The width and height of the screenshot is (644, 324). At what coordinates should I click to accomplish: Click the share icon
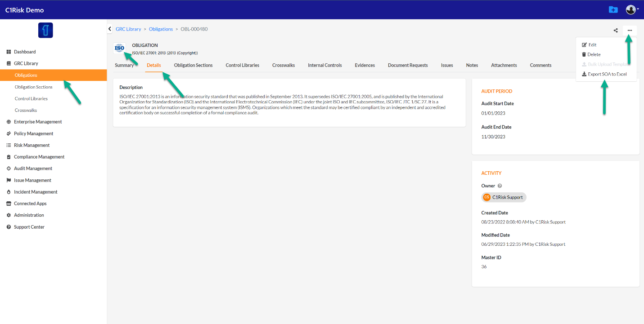pyautogui.click(x=616, y=31)
